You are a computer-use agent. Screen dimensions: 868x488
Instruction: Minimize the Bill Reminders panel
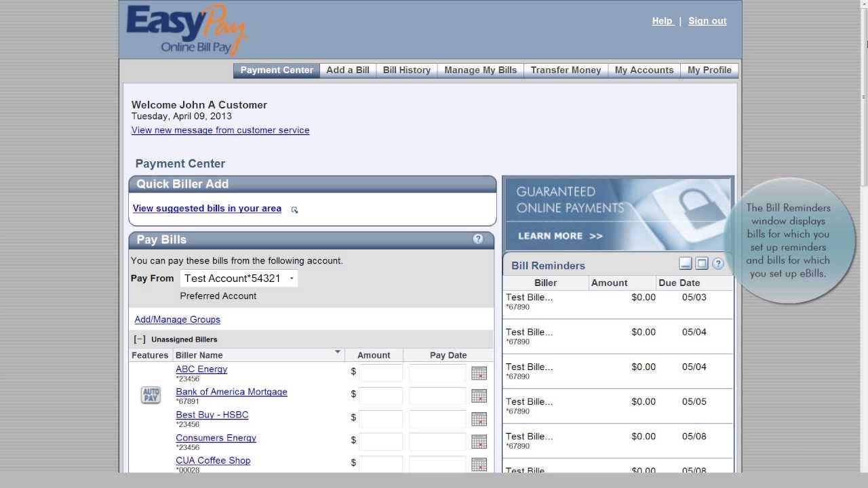tap(686, 264)
